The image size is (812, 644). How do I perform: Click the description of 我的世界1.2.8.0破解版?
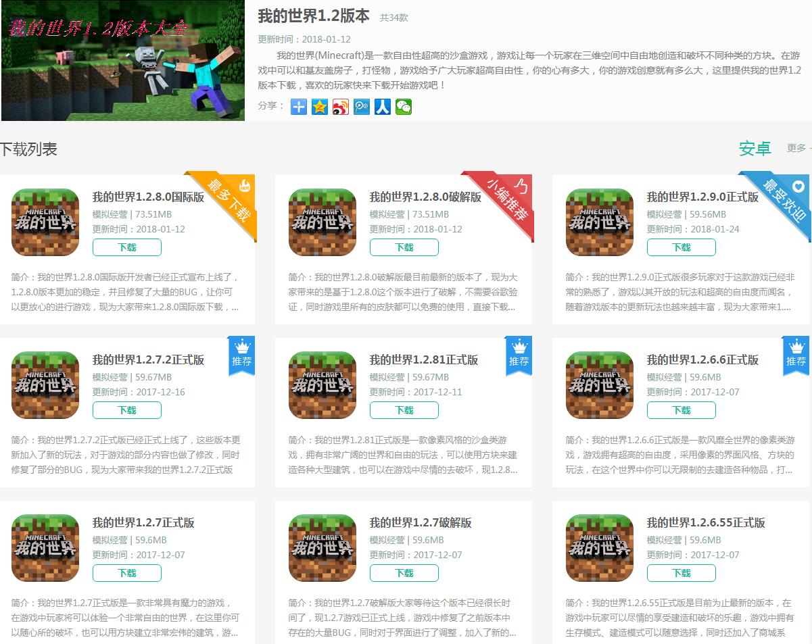click(x=403, y=292)
